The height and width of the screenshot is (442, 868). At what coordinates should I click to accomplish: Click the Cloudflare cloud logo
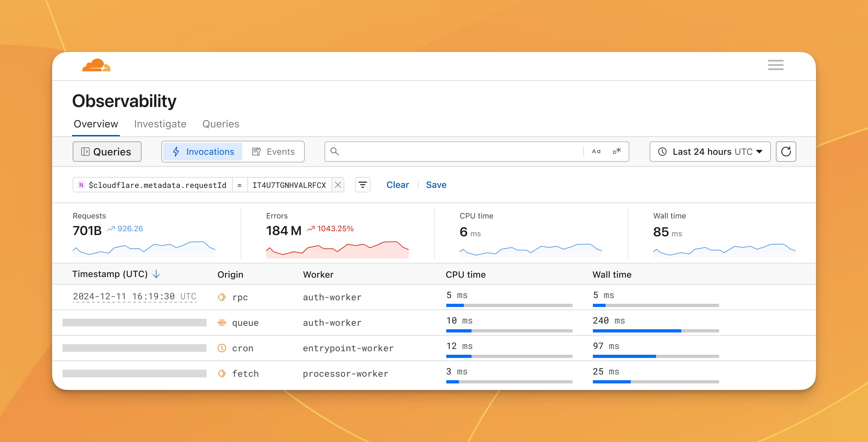[96, 65]
